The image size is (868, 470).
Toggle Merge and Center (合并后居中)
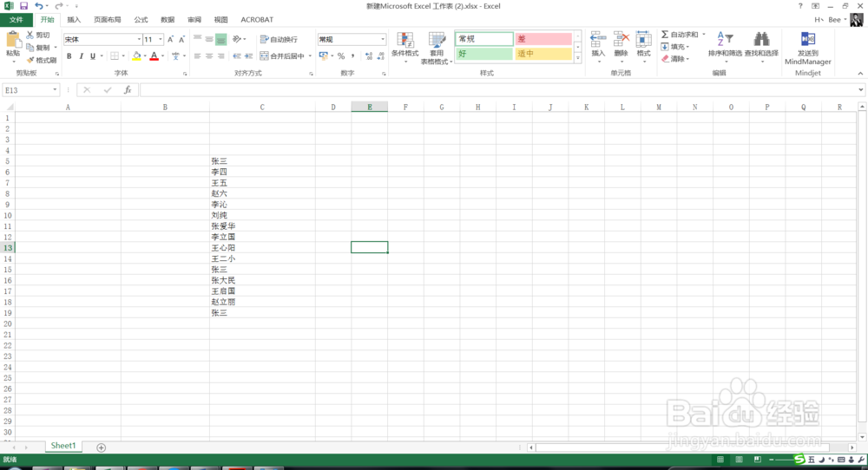click(x=282, y=55)
